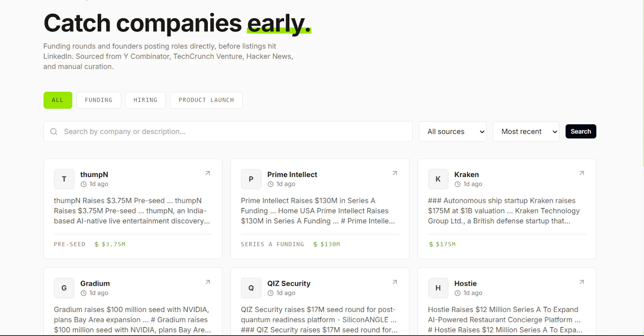Open the Hostie card external link arrow
This screenshot has height=336, width=644.
pos(582,282)
